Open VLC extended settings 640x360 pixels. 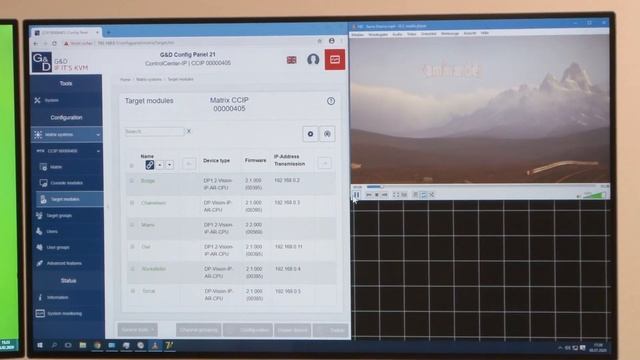(404, 195)
